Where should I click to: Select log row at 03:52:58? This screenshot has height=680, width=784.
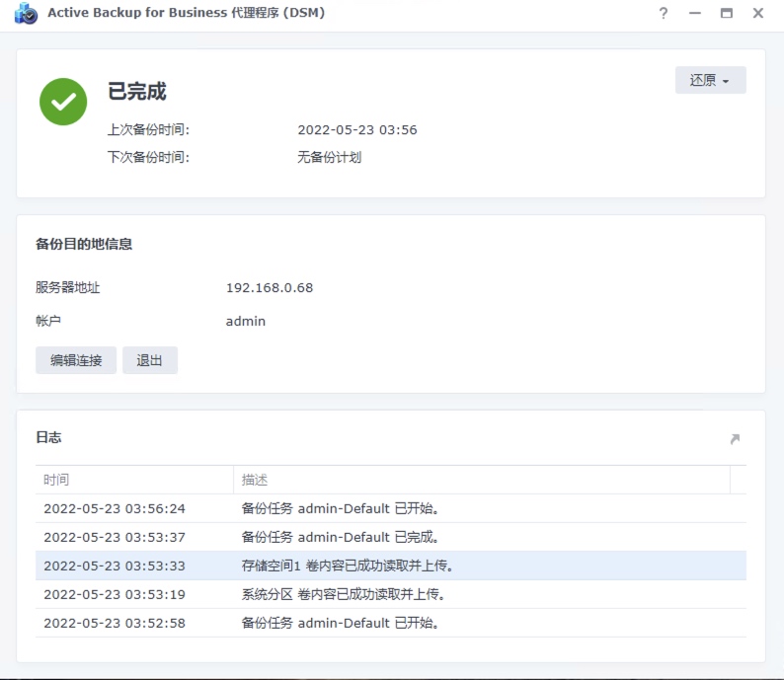pos(391,623)
